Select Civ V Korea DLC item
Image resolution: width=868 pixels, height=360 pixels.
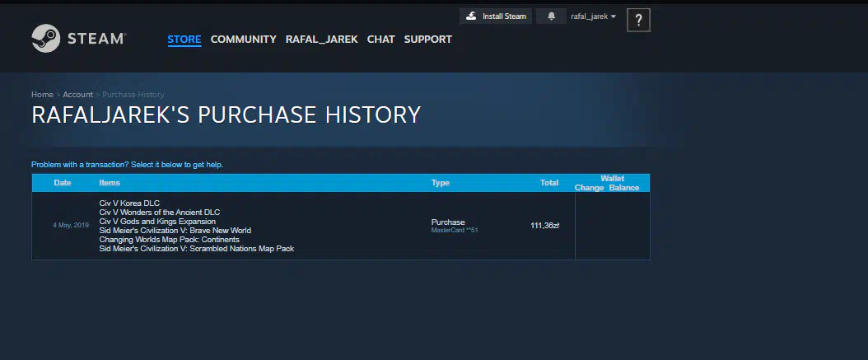[x=129, y=203]
